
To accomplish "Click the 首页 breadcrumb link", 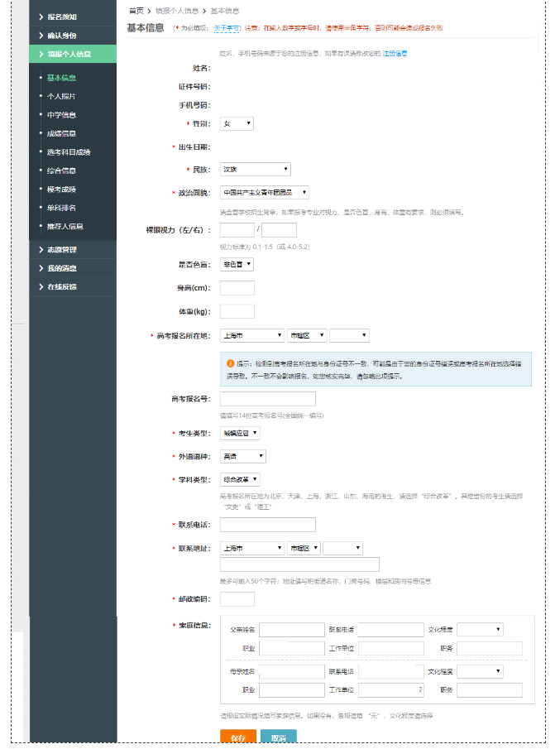I will click(x=136, y=11).
